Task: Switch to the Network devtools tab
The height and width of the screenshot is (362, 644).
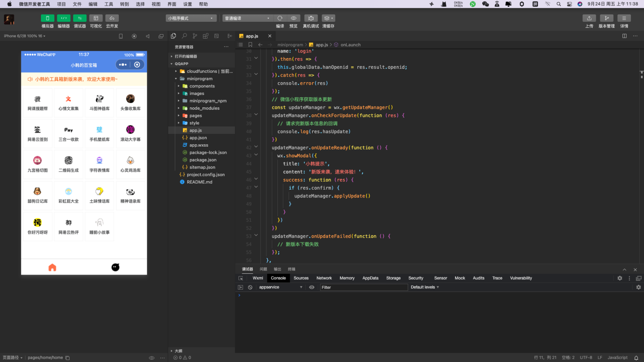Action: (324, 278)
